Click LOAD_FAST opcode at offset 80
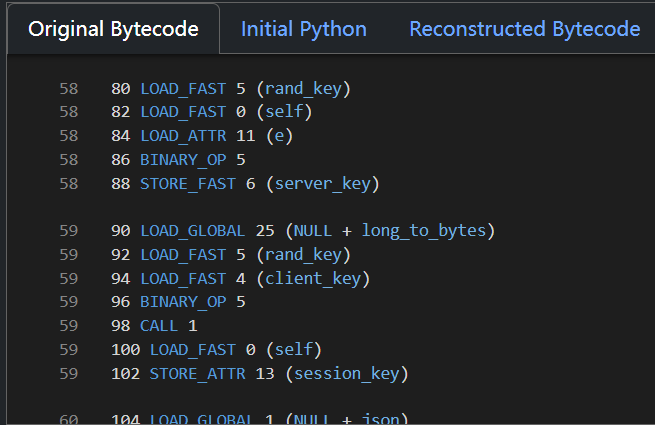Screen dimensions: 655x425 [184, 88]
